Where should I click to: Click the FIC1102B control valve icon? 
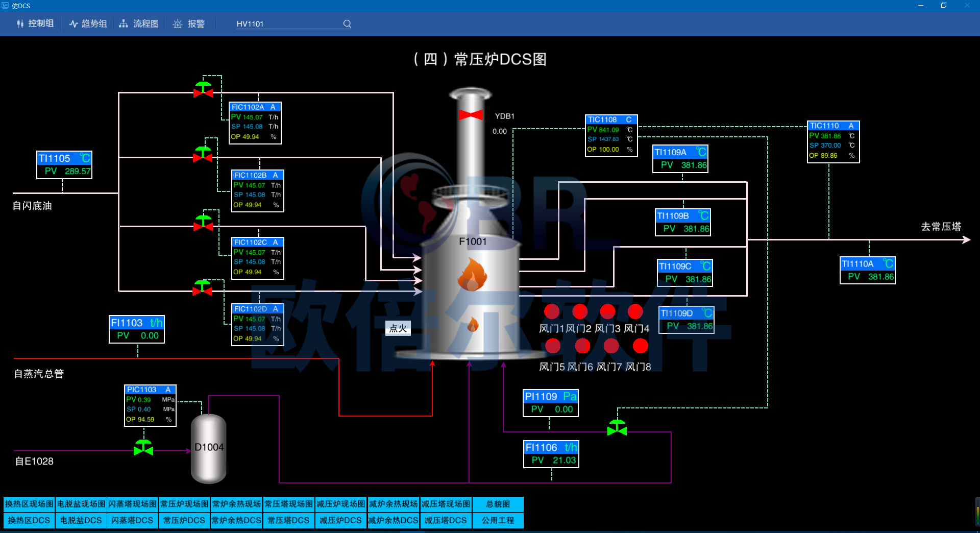pyautogui.click(x=203, y=154)
